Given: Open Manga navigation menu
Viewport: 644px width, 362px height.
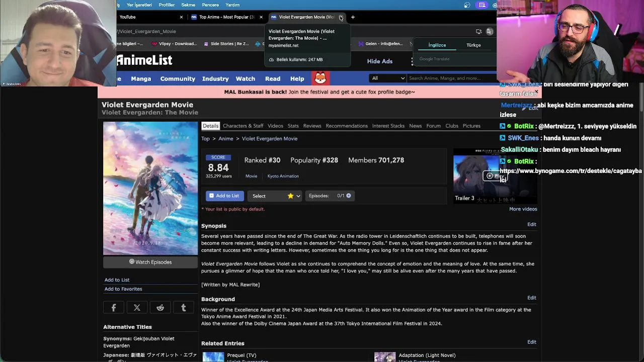Looking at the screenshot, I should 141,79.
